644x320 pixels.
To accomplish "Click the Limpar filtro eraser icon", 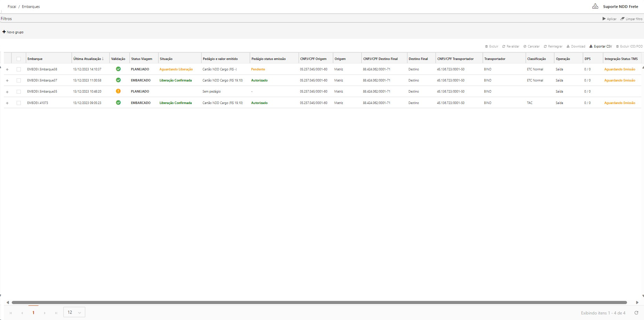I will [623, 19].
